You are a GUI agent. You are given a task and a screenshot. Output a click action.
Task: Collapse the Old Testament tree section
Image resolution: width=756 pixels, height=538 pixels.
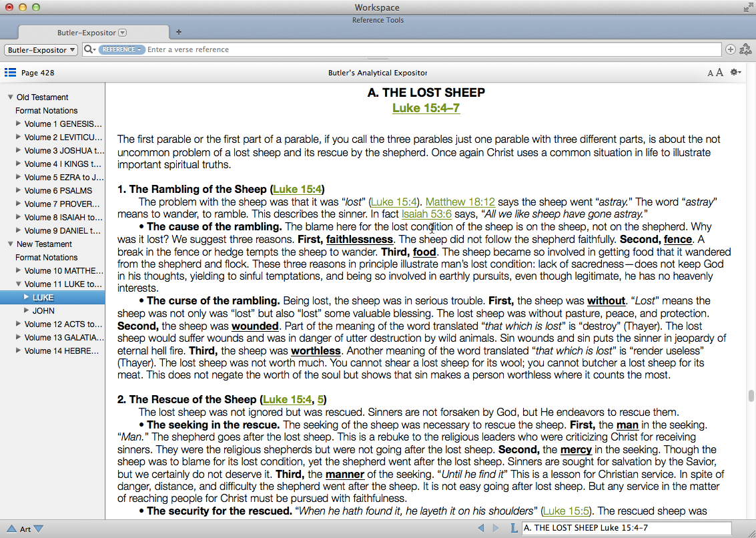(x=10, y=97)
